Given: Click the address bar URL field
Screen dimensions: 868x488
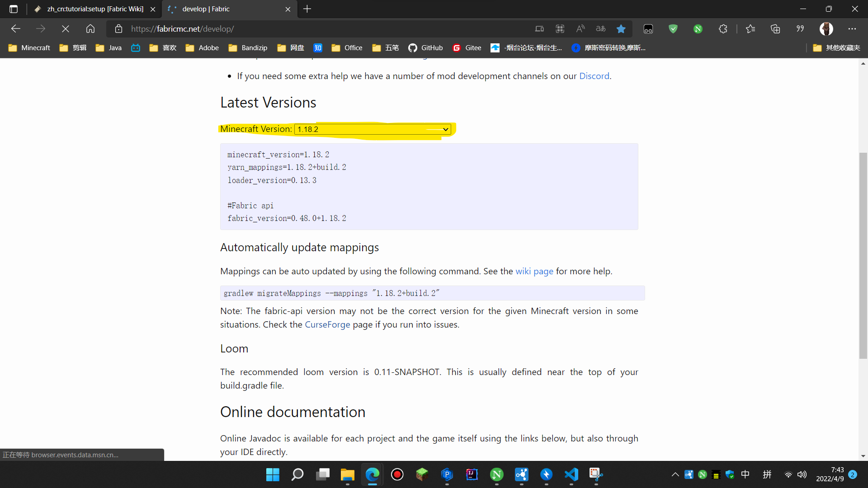Looking at the screenshot, I should point(271,28).
